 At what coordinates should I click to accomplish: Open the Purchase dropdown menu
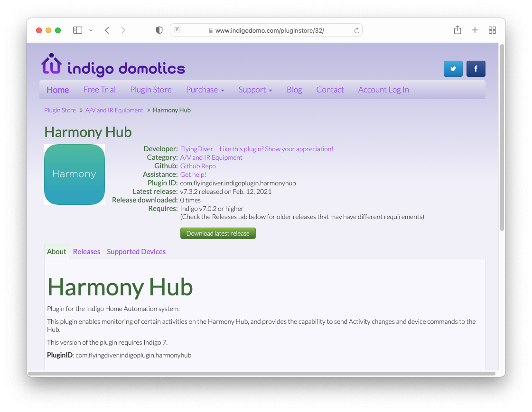[205, 90]
